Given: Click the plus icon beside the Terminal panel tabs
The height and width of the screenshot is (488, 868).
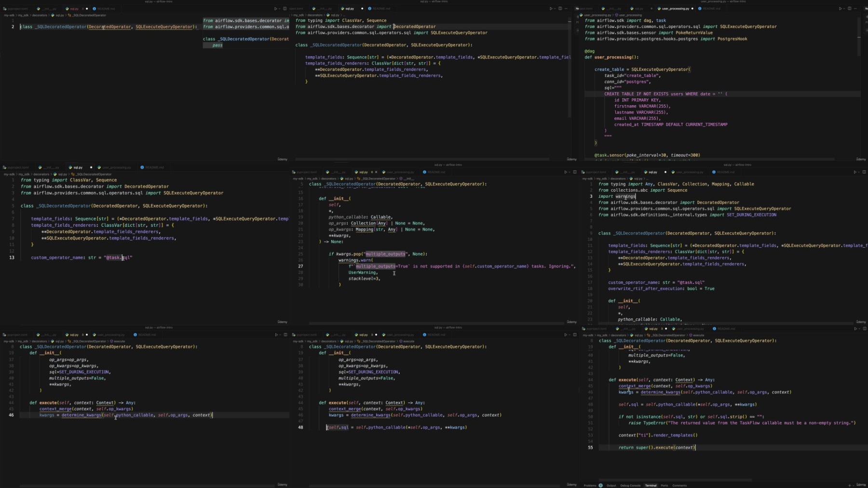Looking at the screenshot, I should coord(850,485).
